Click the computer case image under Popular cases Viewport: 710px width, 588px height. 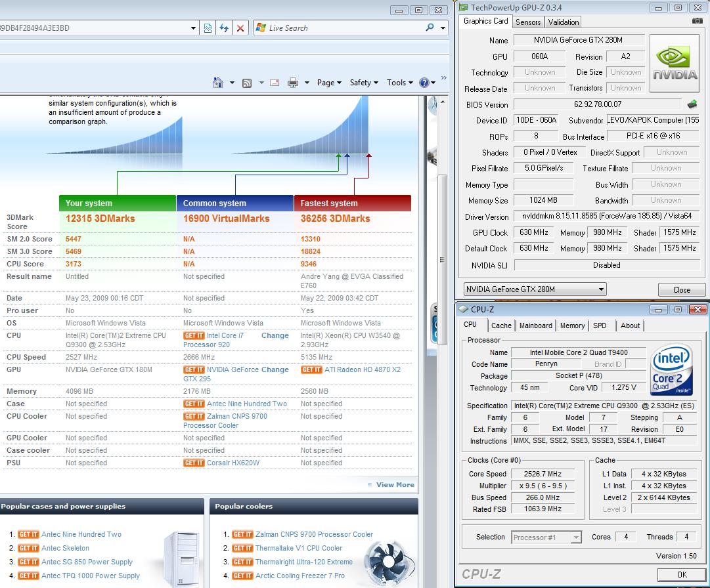coord(182,558)
